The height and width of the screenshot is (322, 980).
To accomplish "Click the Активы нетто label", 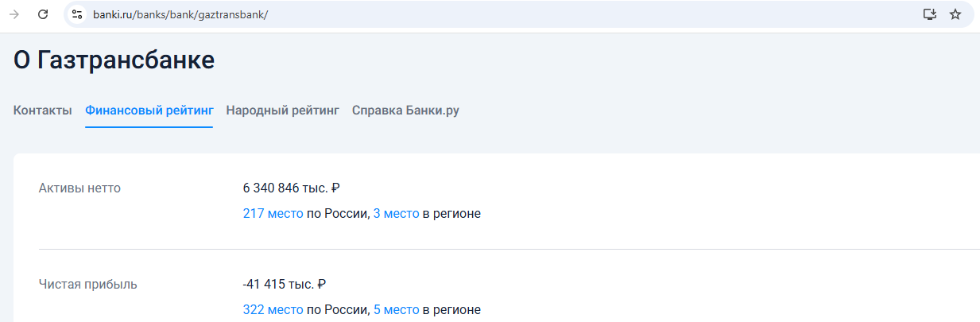I will tap(79, 188).
